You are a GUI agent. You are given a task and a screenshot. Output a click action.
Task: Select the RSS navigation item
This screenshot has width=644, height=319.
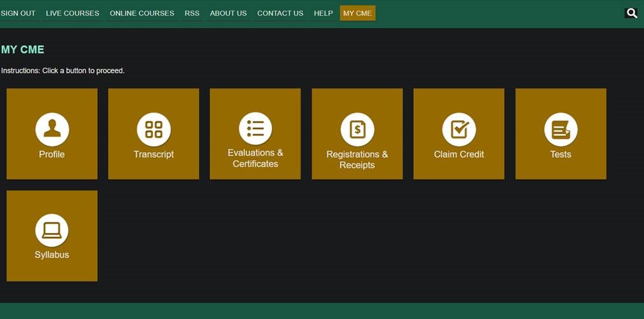pyautogui.click(x=192, y=13)
